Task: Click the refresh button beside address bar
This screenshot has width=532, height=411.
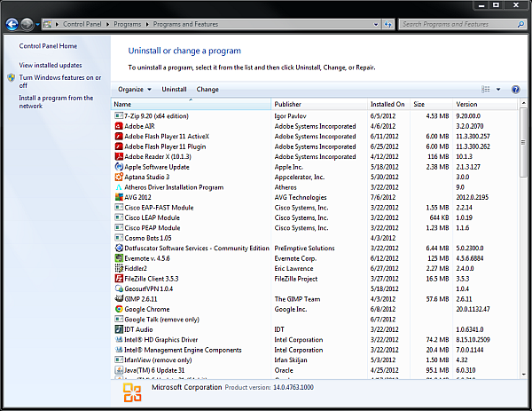Action: [x=387, y=24]
